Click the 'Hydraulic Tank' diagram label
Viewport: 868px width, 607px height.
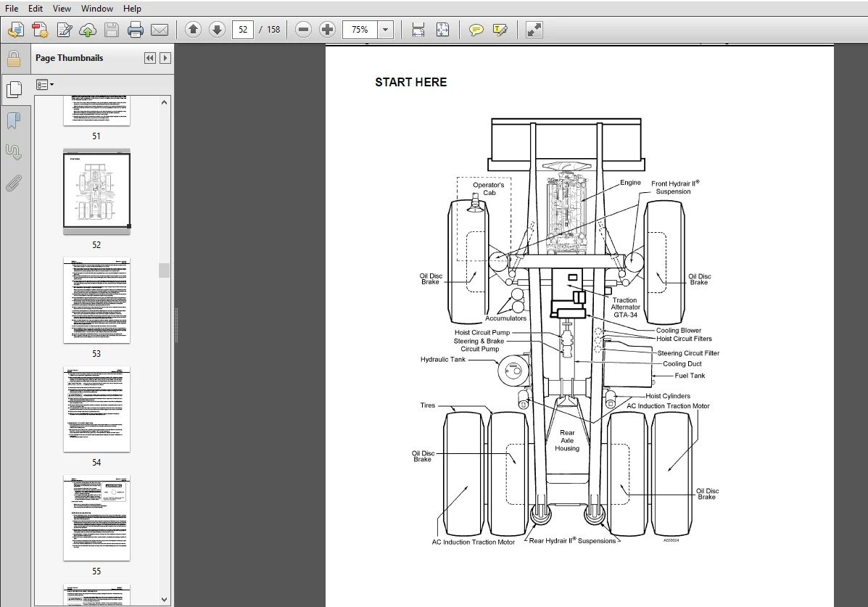click(443, 360)
